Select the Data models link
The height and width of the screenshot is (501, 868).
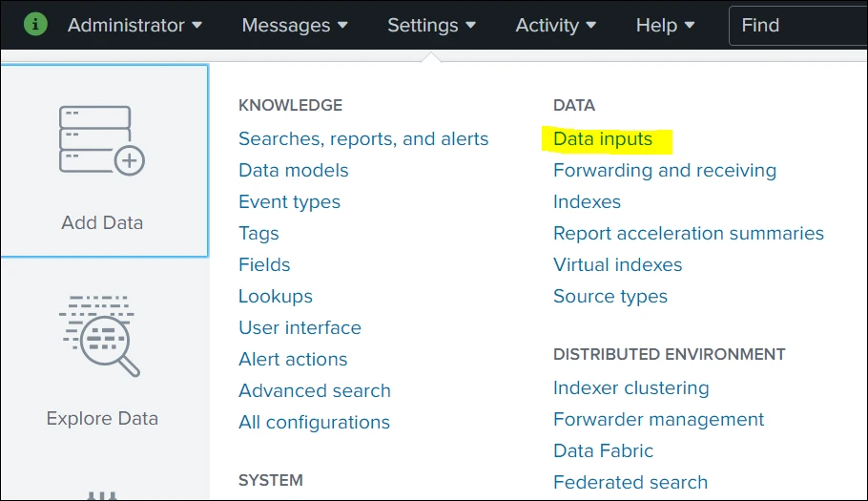[294, 171]
